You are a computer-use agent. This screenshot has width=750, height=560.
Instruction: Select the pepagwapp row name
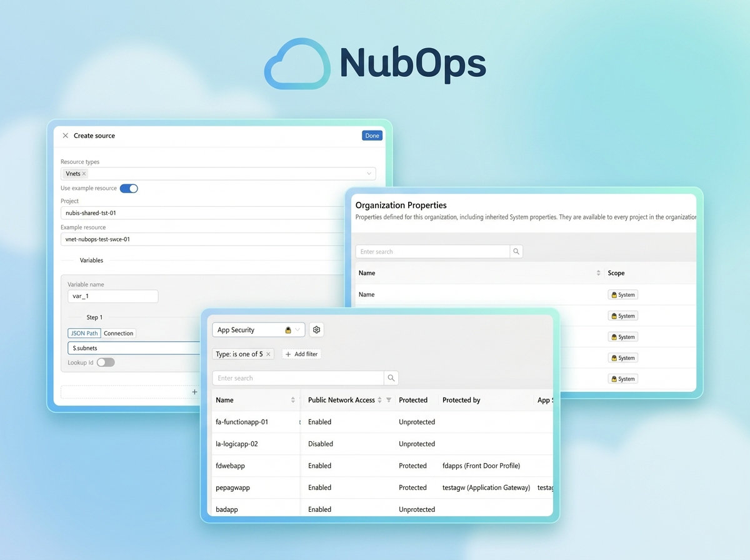click(232, 487)
